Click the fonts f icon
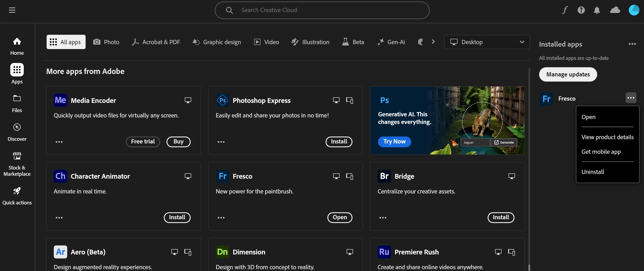 [x=565, y=10]
